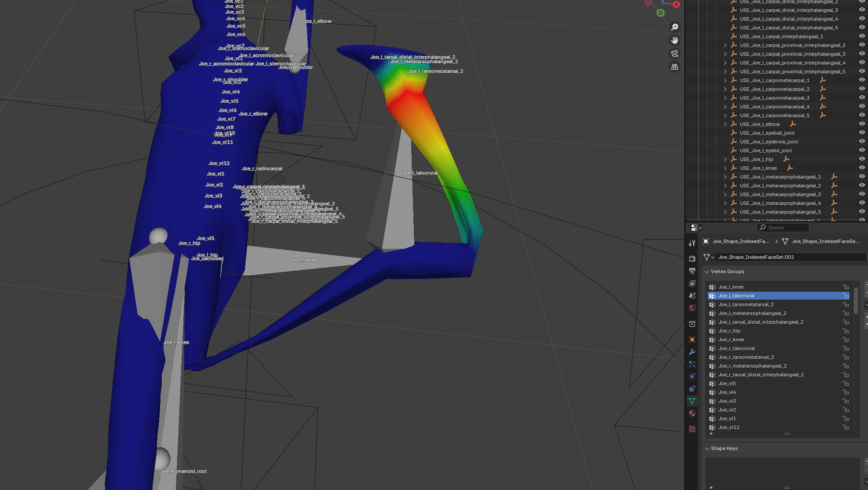Click the pan view hand icon
The image size is (868, 490).
[x=675, y=40]
